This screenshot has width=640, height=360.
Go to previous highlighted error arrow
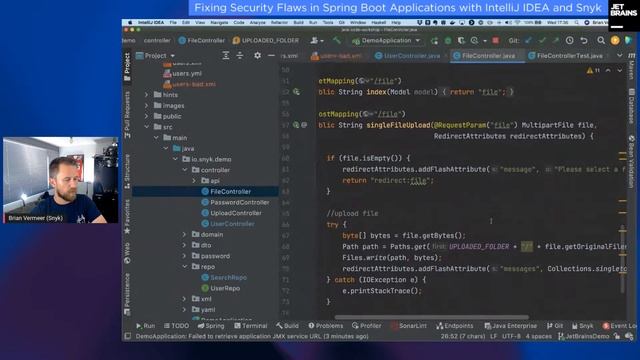608,71
